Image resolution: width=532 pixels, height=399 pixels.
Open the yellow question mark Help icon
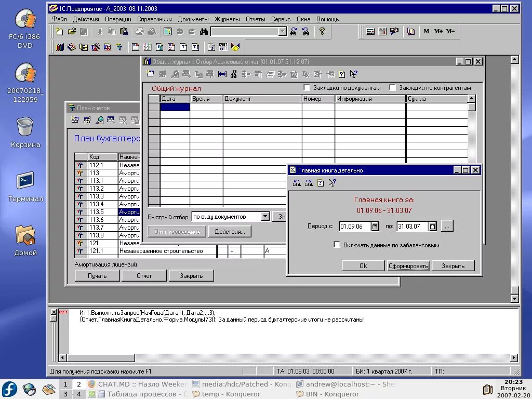pos(322,32)
